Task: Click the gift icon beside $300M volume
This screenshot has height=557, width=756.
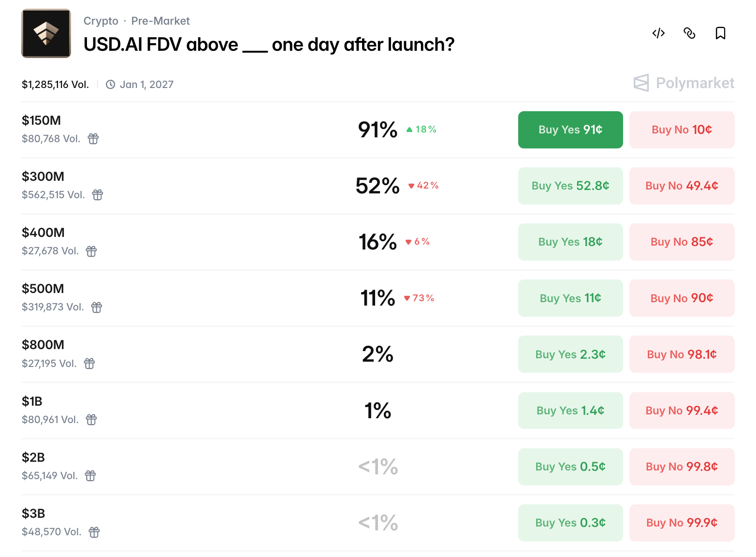Action: [x=97, y=195]
